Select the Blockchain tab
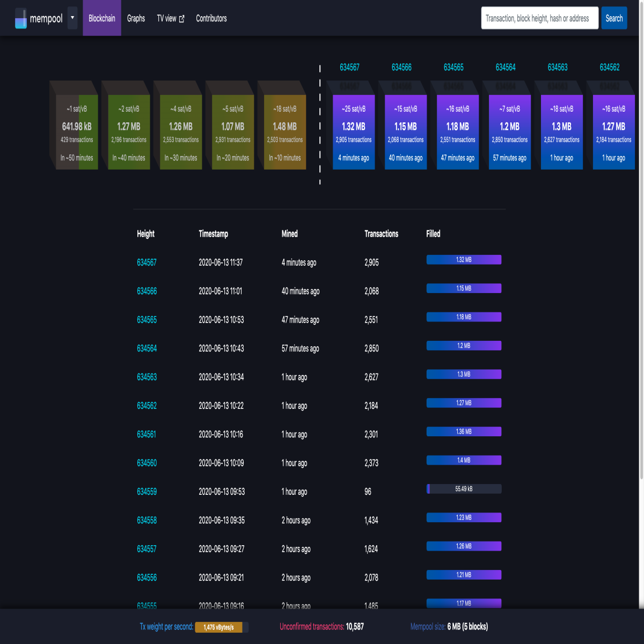The image size is (644, 644). 102,18
